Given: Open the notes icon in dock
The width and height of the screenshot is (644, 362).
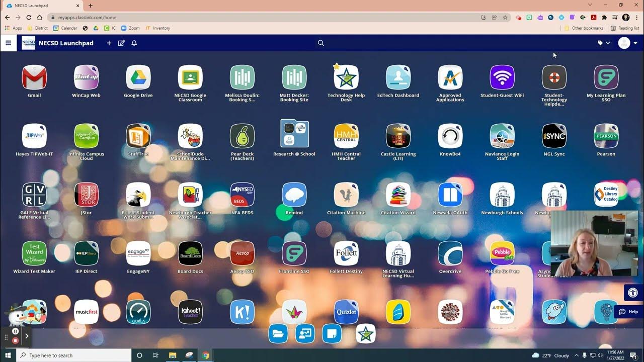Looking at the screenshot, I should coord(332,334).
